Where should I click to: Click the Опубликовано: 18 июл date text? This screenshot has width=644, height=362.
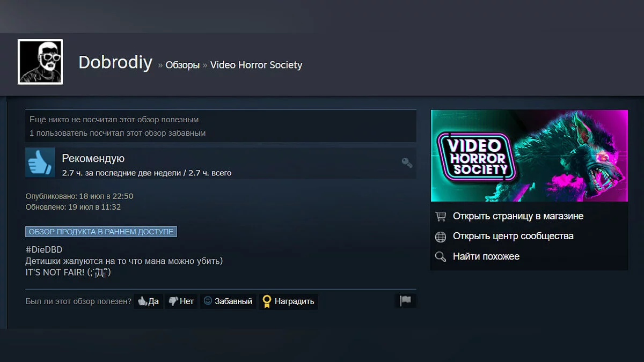pos(79,196)
